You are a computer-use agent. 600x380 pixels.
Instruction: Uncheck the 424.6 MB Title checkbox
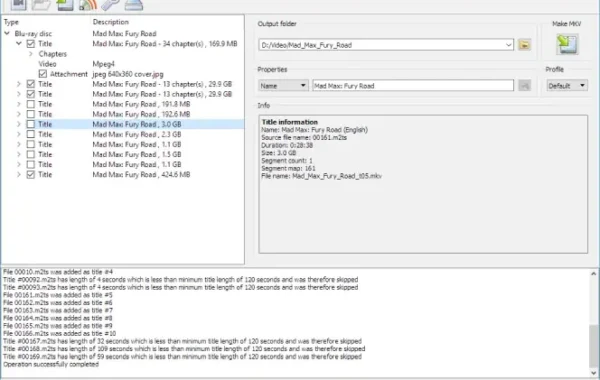tap(31, 175)
